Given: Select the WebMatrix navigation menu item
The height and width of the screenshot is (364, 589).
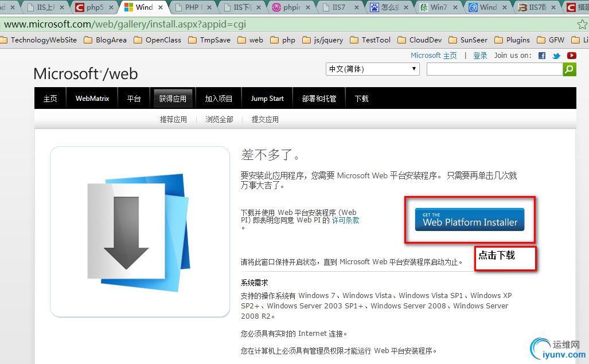Looking at the screenshot, I should point(91,98).
